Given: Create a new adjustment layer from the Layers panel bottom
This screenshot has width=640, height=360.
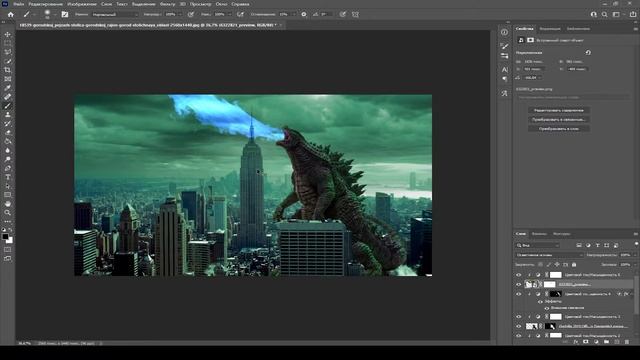Looking at the screenshot, I should [x=596, y=342].
